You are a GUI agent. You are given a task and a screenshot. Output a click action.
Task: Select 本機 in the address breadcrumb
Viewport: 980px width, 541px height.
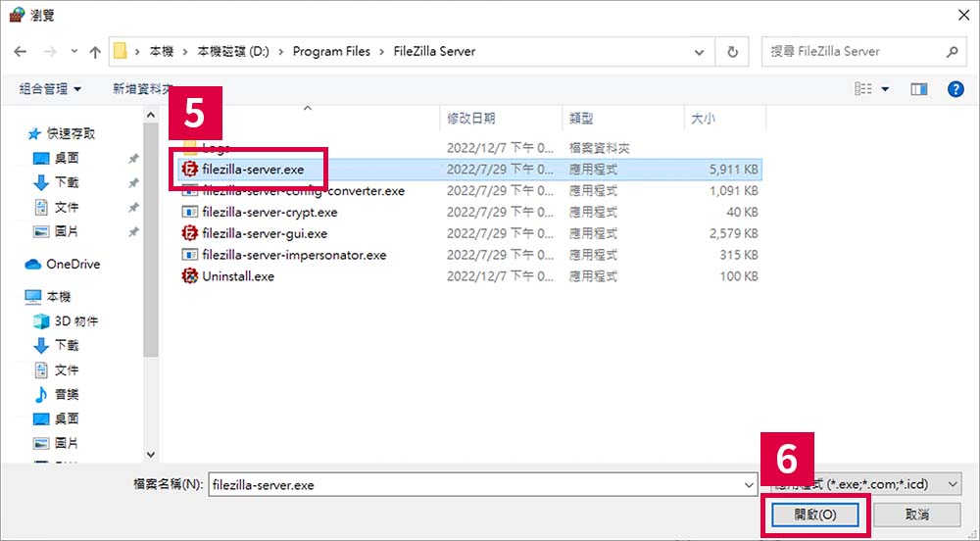[162, 52]
